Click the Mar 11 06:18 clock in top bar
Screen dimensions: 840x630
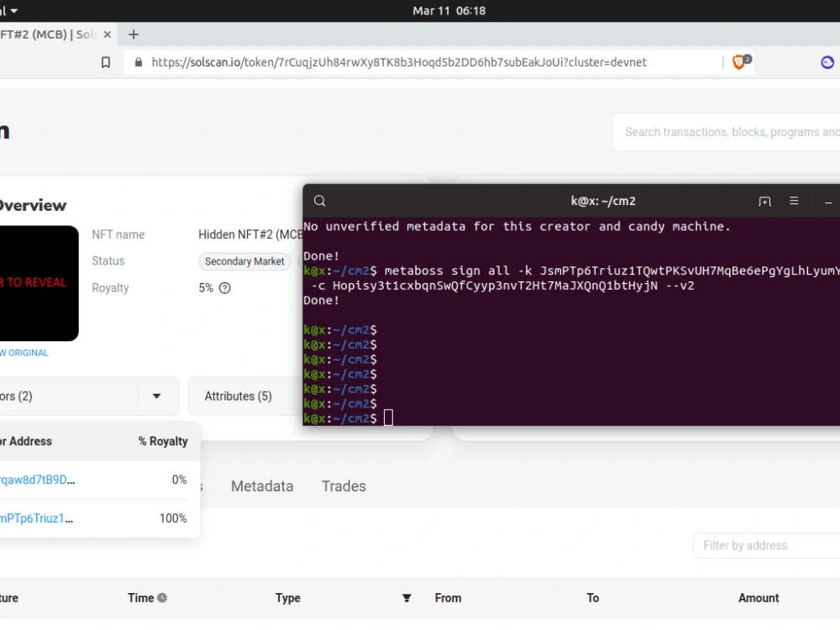point(449,11)
